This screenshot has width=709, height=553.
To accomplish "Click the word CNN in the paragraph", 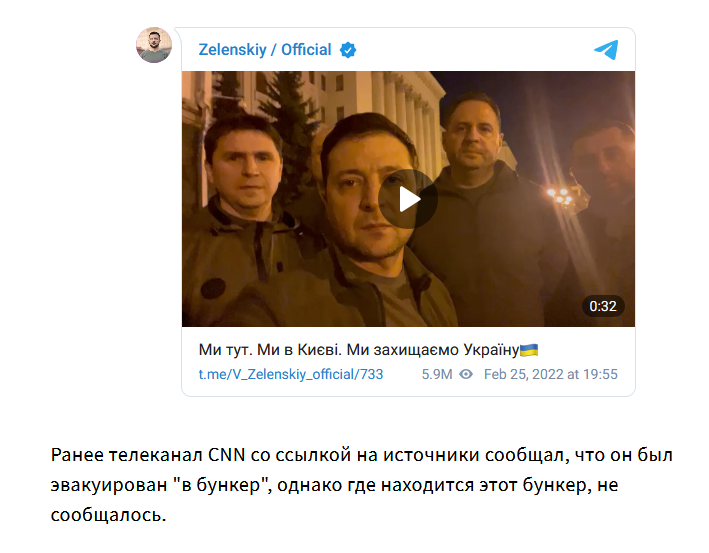I will coord(226,455).
